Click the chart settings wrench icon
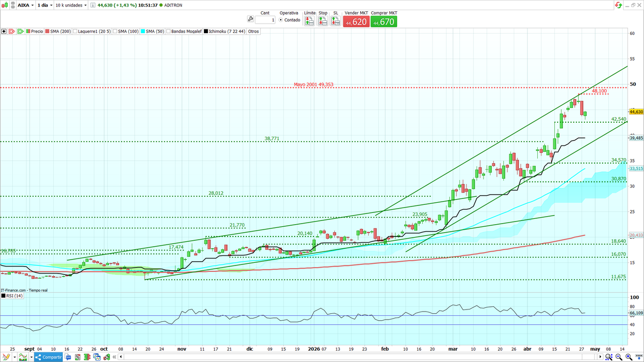This screenshot has height=362, width=644. coord(106,357)
